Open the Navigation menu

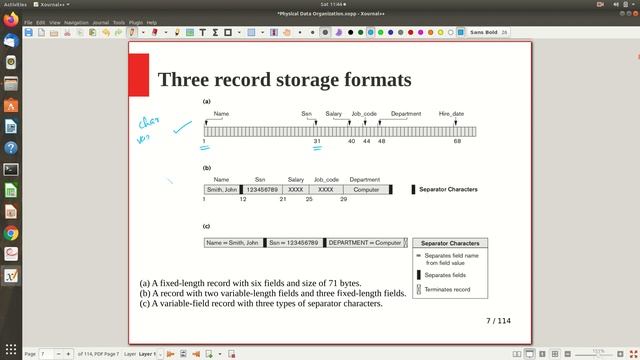click(x=76, y=22)
